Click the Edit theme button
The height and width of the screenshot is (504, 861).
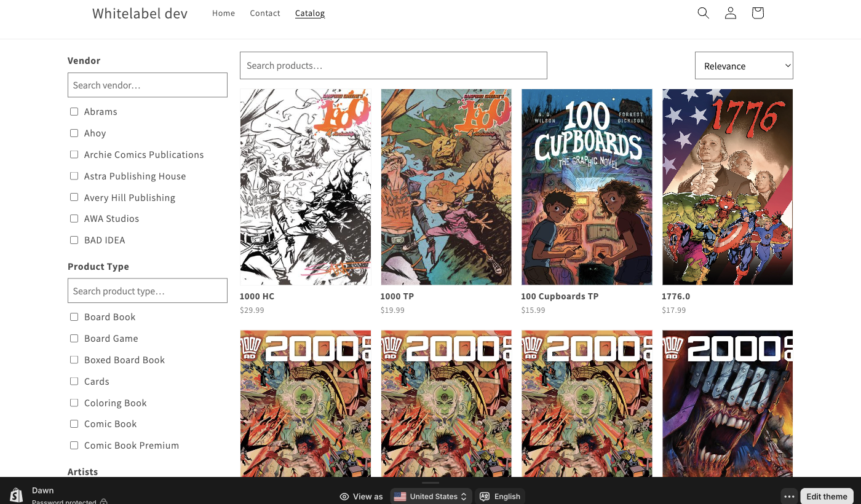pyautogui.click(x=827, y=497)
